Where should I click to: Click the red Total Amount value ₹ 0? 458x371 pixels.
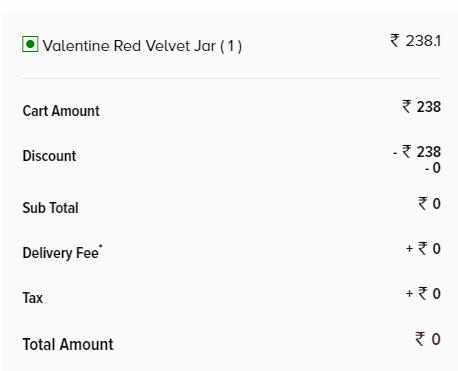[428, 339]
